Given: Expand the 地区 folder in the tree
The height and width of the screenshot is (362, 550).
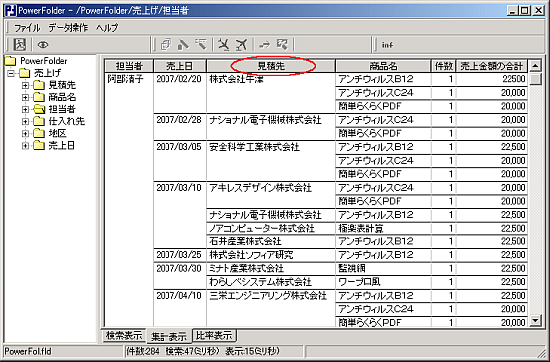Looking at the screenshot, I should tap(25, 133).
